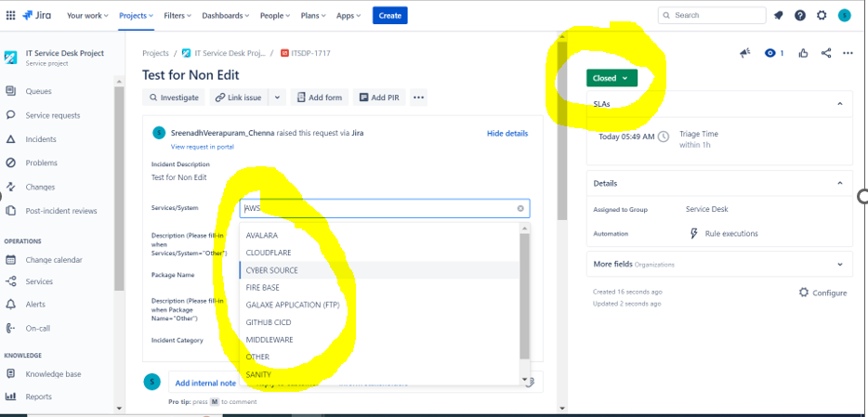Select OTHER from the dropdown list
Screen dimensions: 868x417
coord(379,357)
